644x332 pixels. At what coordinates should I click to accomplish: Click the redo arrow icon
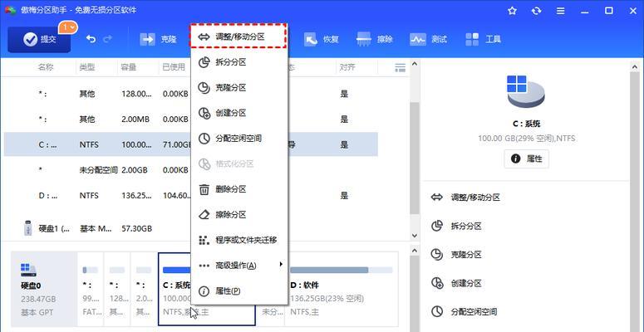pos(107,39)
